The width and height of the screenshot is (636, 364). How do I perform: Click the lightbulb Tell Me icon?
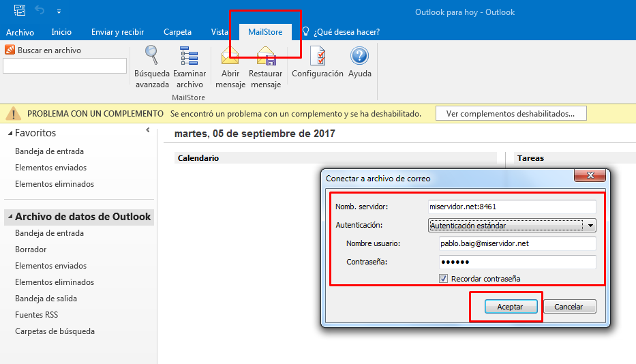click(305, 31)
